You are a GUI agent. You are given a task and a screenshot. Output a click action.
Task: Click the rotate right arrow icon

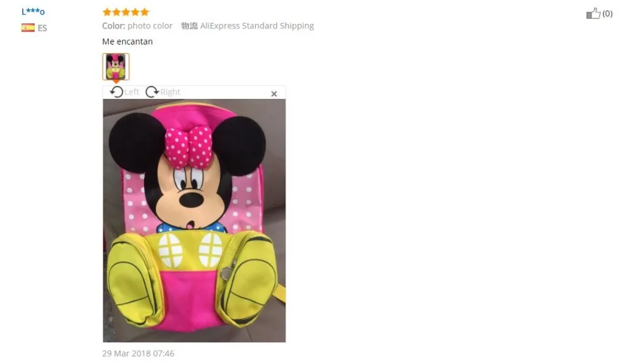[152, 92]
